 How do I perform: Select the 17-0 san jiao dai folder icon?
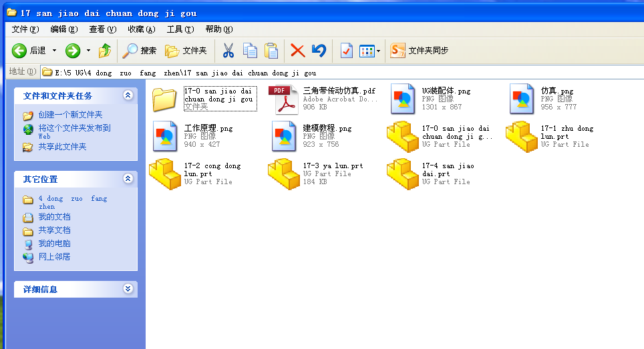click(x=164, y=99)
